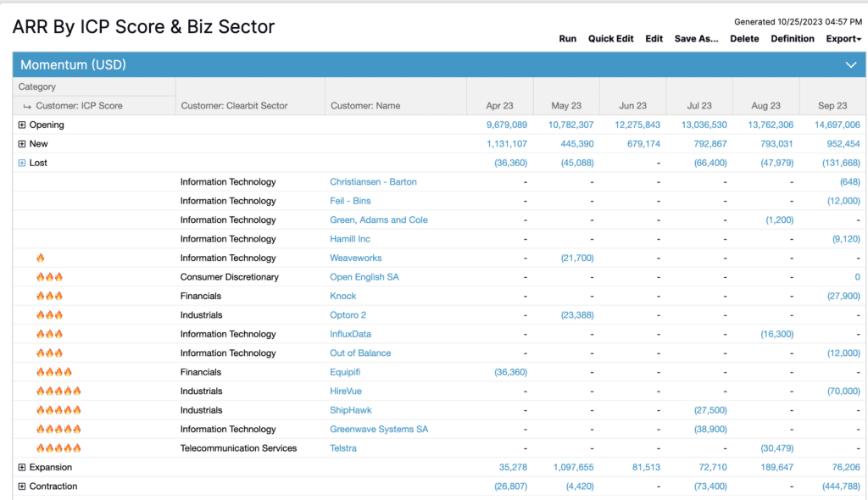The height and width of the screenshot is (500, 868).
Task: Click the three-flame ICP score for InfluxData
Action: (49, 334)
